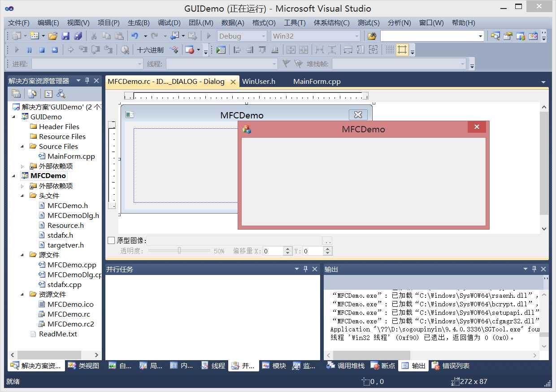Toggle auto-hide pin on Solution Explorer panel
Viewport: 556px width, 392px height.
[87, 81]
